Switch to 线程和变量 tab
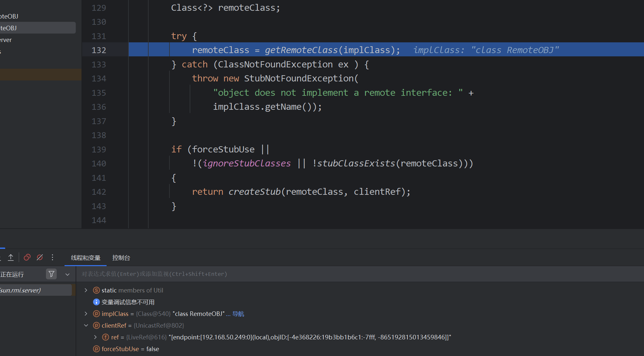 point(85,258)
